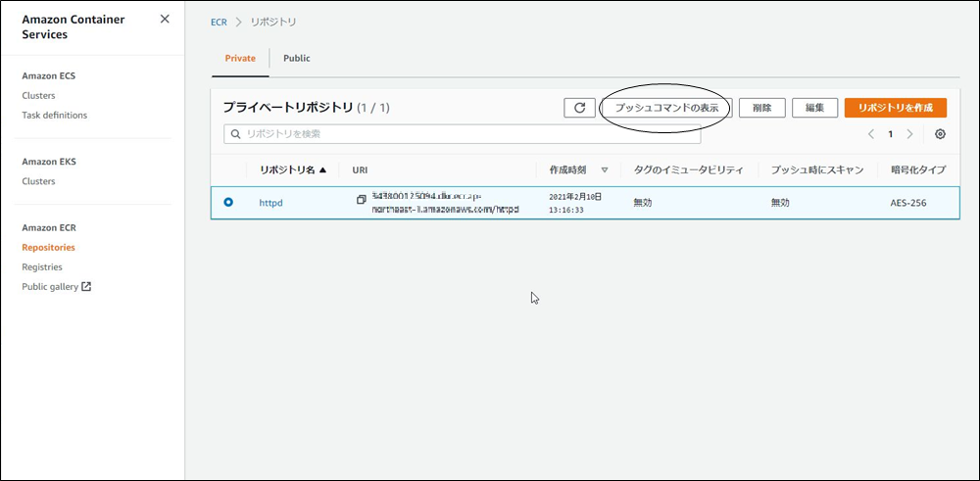Go to next page of repositories
This screenshot has height=481, width=980.
910,133
